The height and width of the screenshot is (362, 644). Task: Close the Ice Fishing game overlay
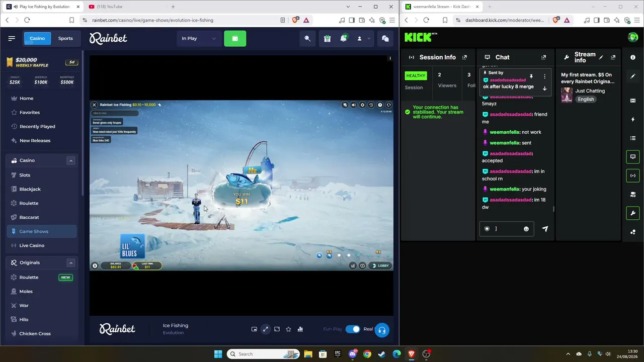[94, 105]
